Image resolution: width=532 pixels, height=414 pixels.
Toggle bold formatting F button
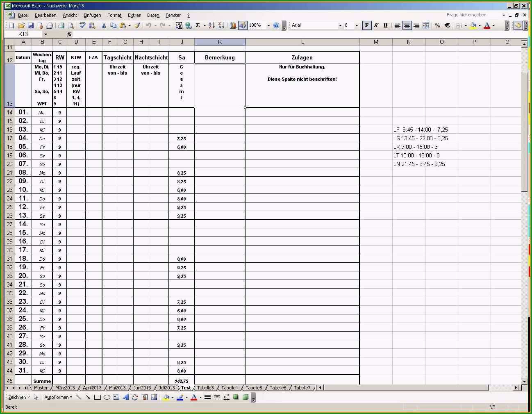click(x=367, y=25)
